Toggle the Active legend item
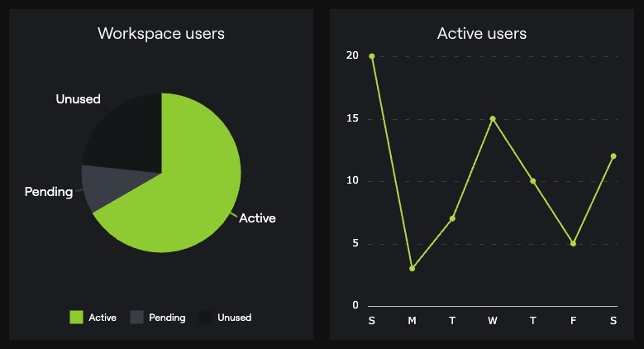The height and width of the screenshot is (349, 644). click(93, 318)
